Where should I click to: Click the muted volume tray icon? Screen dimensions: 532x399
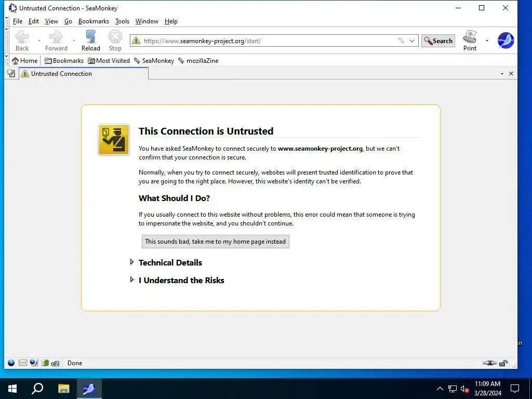[465, 389]
